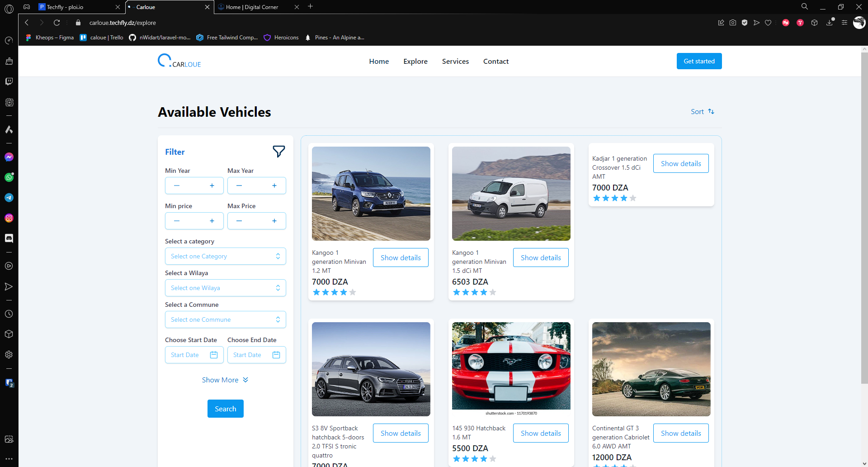The height and width of the screenshot is (467, 868).
Task: Click the funnel filter icon
Action: click(x=278, y=152)
